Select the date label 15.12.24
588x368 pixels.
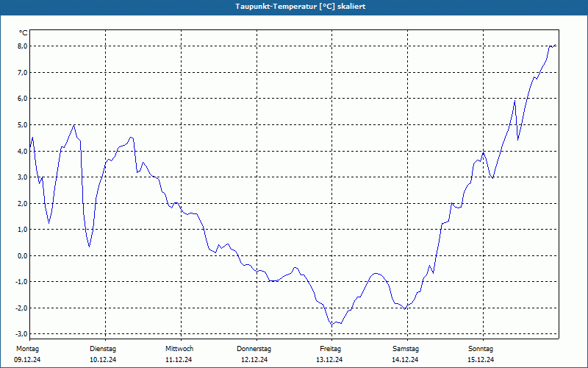481,360
